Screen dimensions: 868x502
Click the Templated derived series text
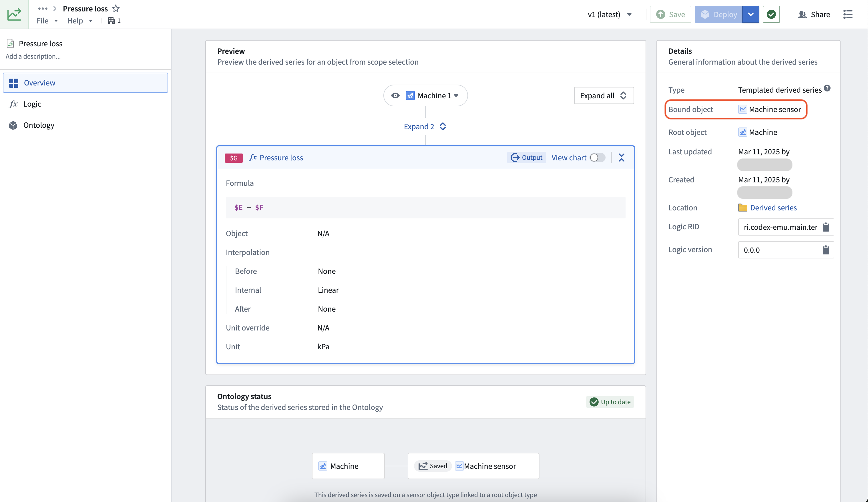point(780,90)
